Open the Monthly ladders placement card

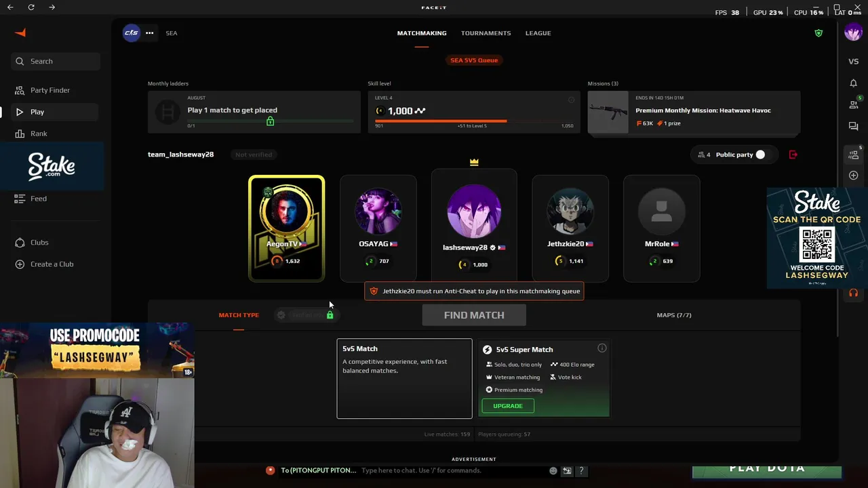click(x=254, y=113)
